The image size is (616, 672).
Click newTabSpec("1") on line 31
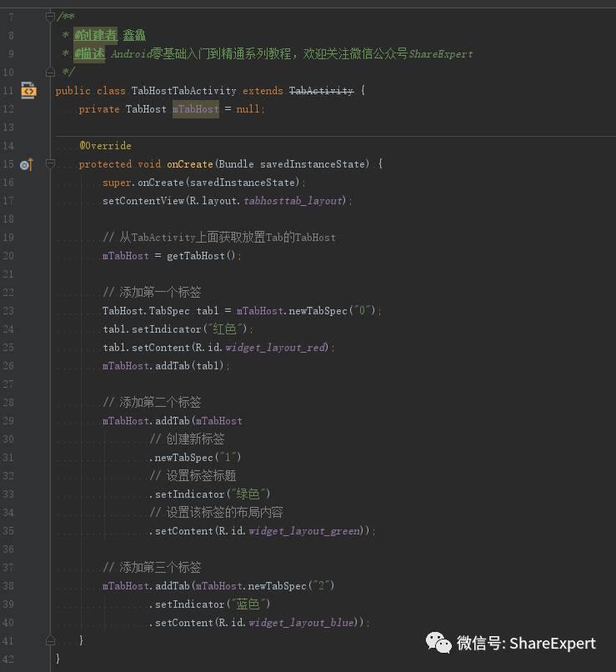(198, 458)
